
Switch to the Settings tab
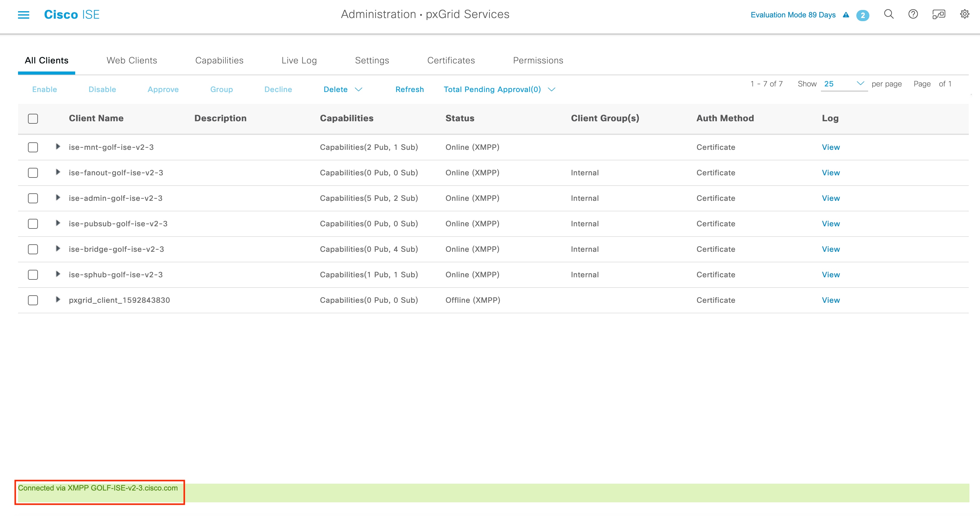pyautogui.click(x=372, y=61)
